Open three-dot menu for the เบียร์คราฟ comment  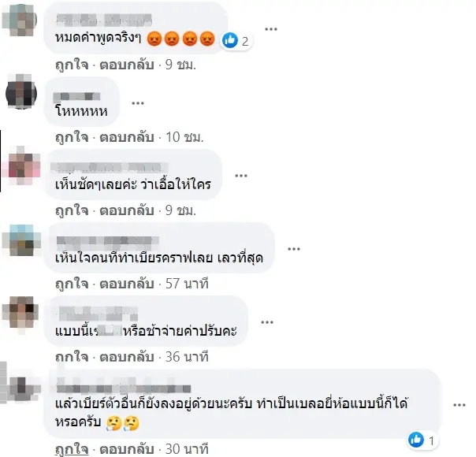point(293,249)
